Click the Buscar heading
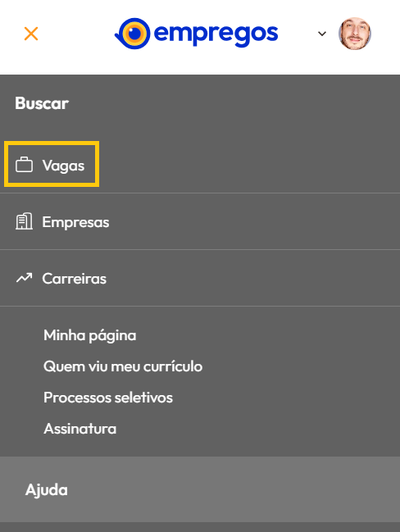This screenshot has height=532, width=400. click(42, 103)
